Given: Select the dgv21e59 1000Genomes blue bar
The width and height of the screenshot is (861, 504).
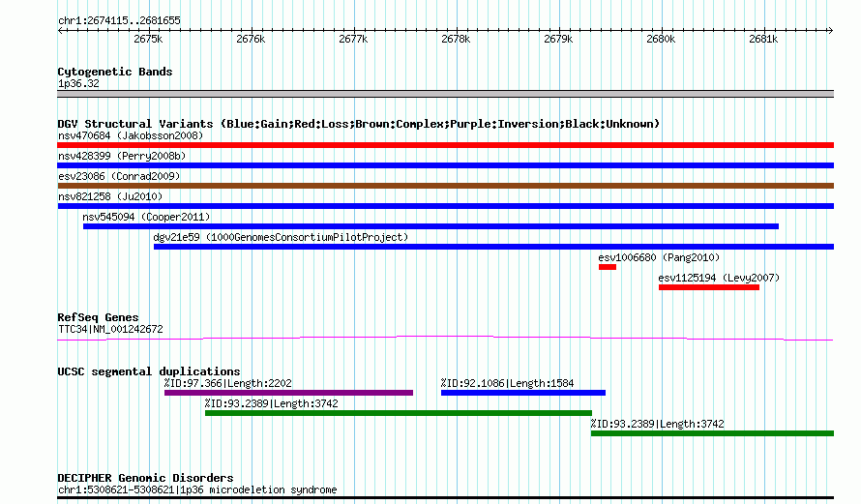Looking at the screenshot, I should pyautogui.click(x=493, y=247).
